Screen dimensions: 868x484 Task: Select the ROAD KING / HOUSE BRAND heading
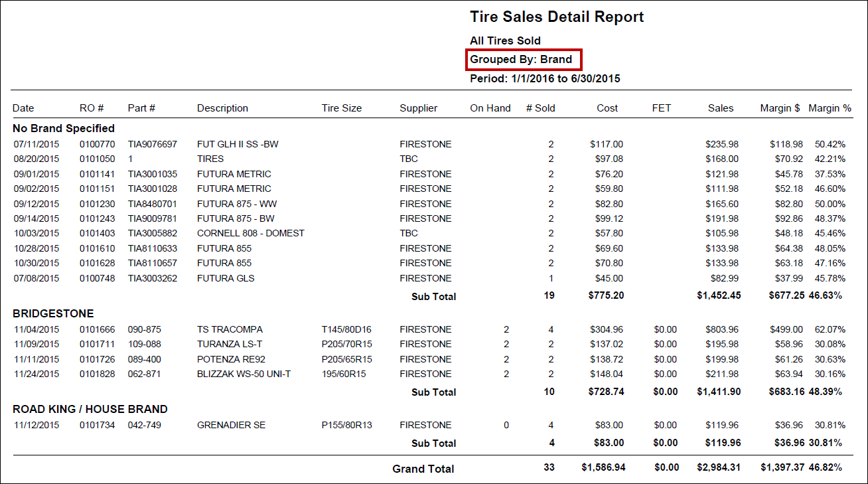[x=90, y=409]
